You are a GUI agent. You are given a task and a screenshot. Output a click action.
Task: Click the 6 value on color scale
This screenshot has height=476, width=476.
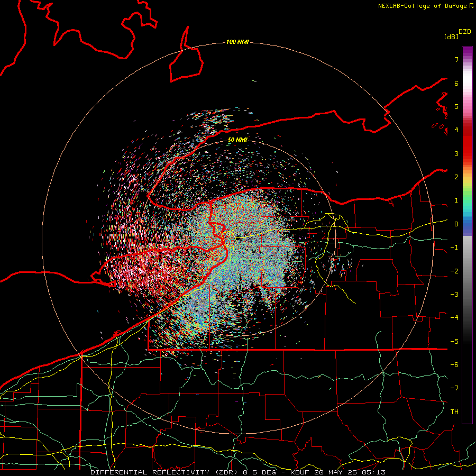[456, 83]
